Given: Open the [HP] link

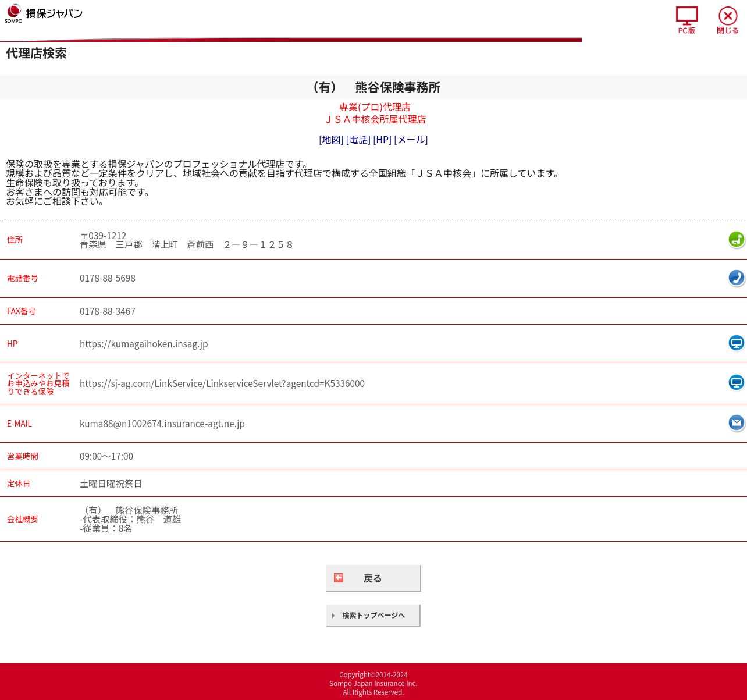Looking at the screenshot, I should click(382, 140).
